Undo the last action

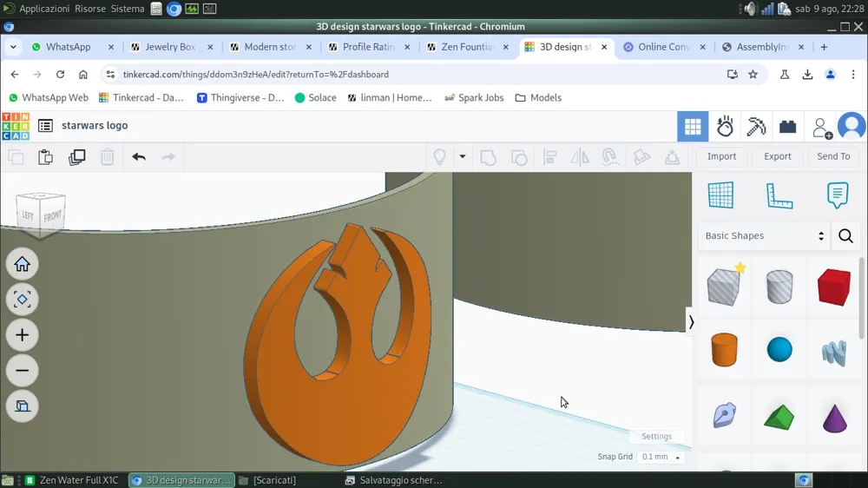pyautogui.click(x=139, y=157)
